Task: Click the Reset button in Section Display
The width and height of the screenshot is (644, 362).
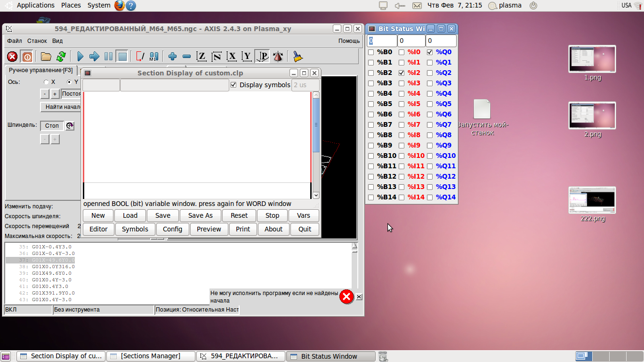Action: (x=239, y=215)
